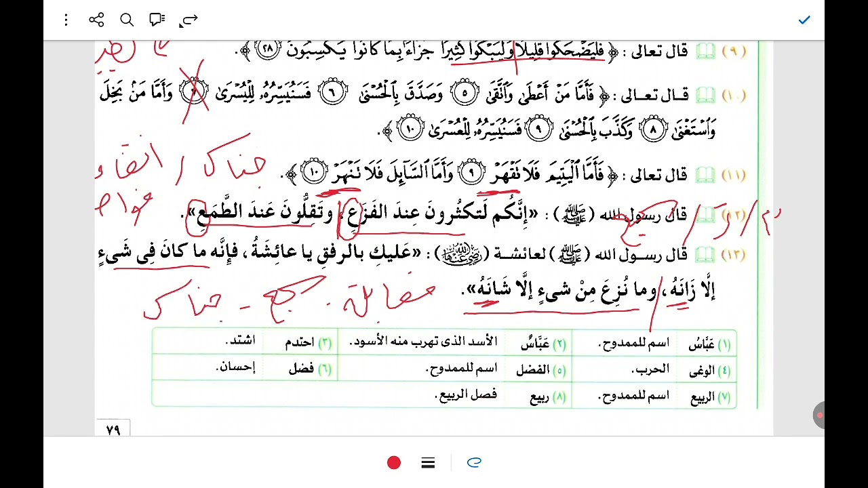Click الوغى in table cell (٤)

[702, 371]
